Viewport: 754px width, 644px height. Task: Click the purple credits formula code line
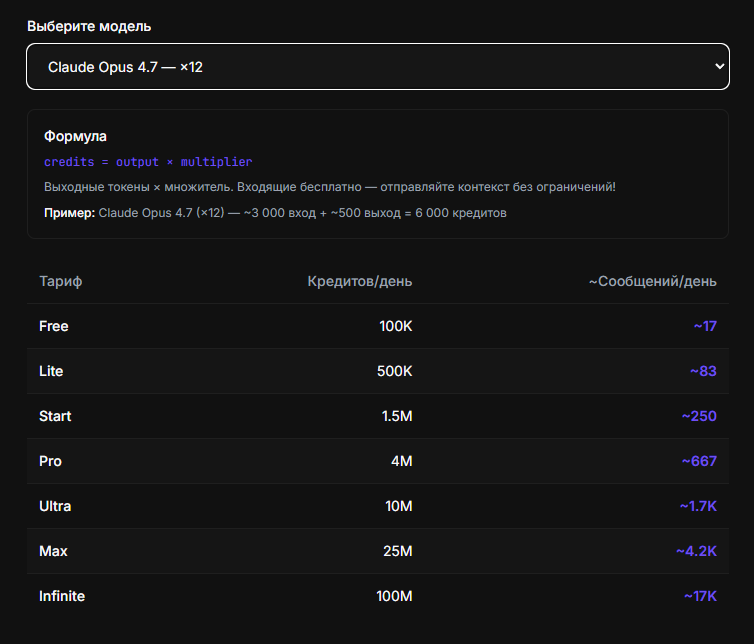pyautogui.click(x=148, y=161)
